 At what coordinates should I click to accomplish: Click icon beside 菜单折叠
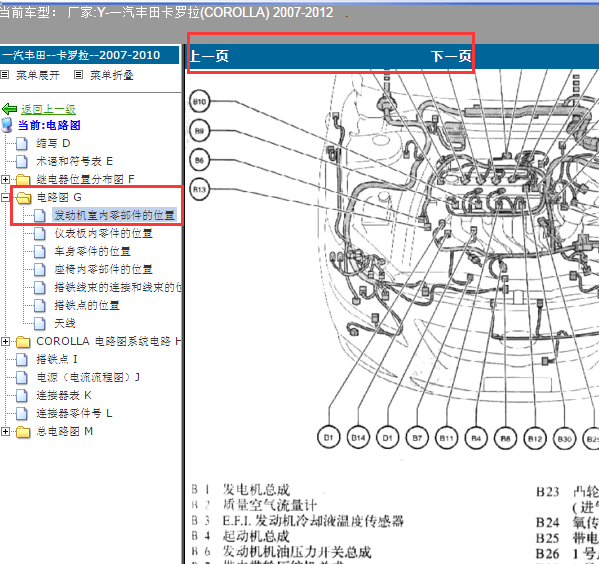tap(78, 75)
